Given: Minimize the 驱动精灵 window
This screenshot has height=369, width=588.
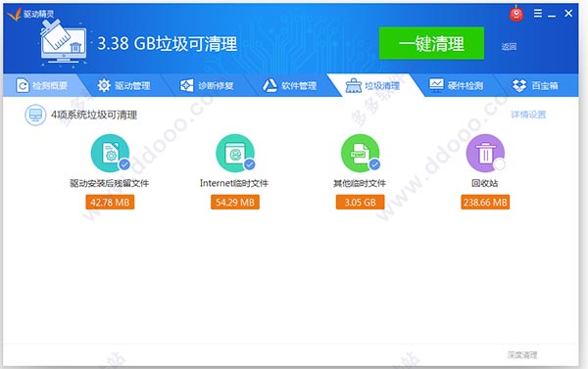Looking at the screenshot, I should 552,15.
